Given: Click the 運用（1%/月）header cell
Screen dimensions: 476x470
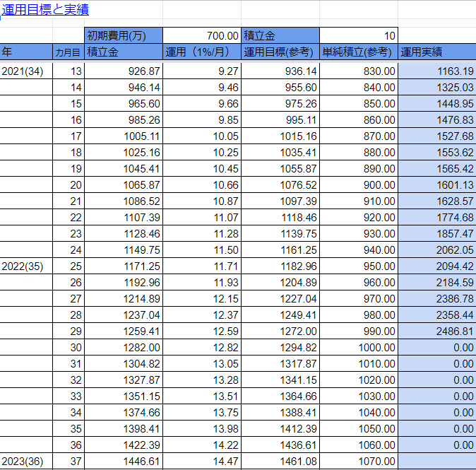Looking at the screenshot, I should coord(202,52).
